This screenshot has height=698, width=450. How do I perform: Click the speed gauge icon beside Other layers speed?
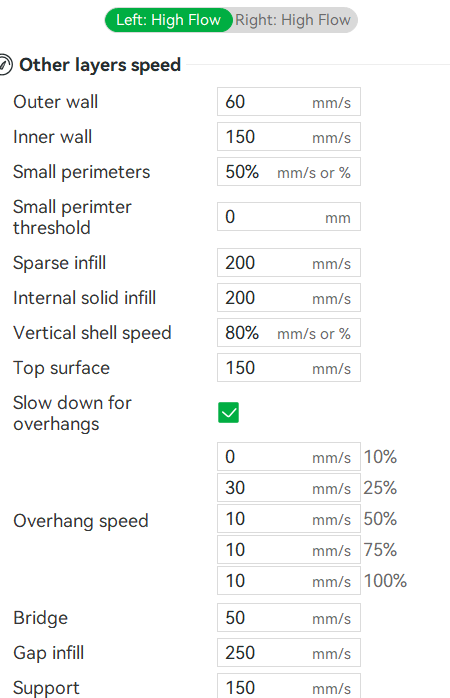click(5, 65)
